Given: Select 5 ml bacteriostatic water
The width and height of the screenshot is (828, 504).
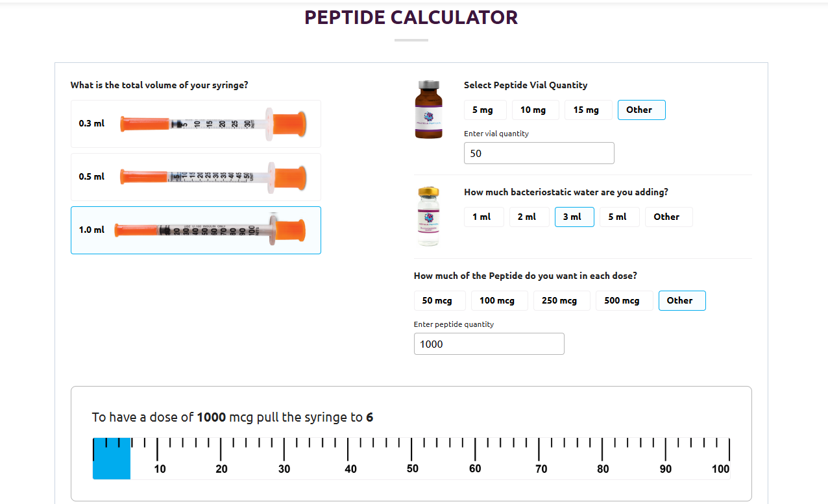Looking at the screenshot, I should 619,217.
